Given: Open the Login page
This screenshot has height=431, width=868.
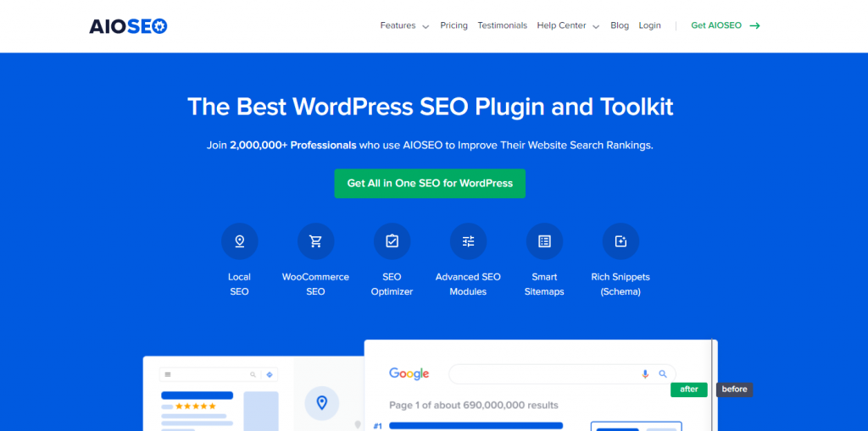Looking at the screenshot, I should [x=649, y=25].
